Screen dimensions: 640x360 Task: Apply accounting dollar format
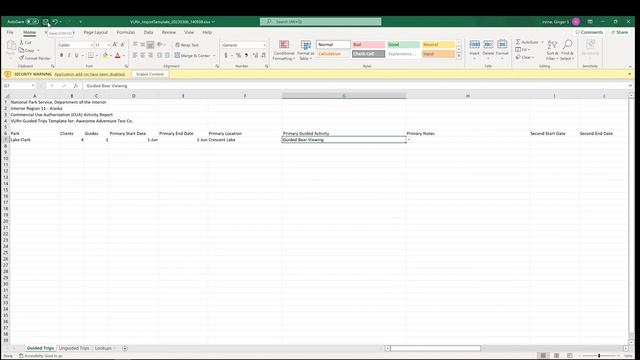click(x=226, y=55)
